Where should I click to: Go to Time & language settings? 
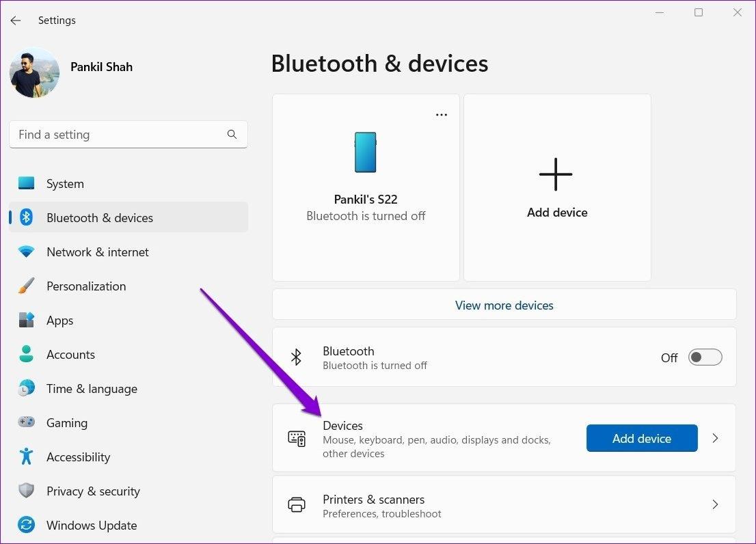pyautogui.click(x=92, y=389)
